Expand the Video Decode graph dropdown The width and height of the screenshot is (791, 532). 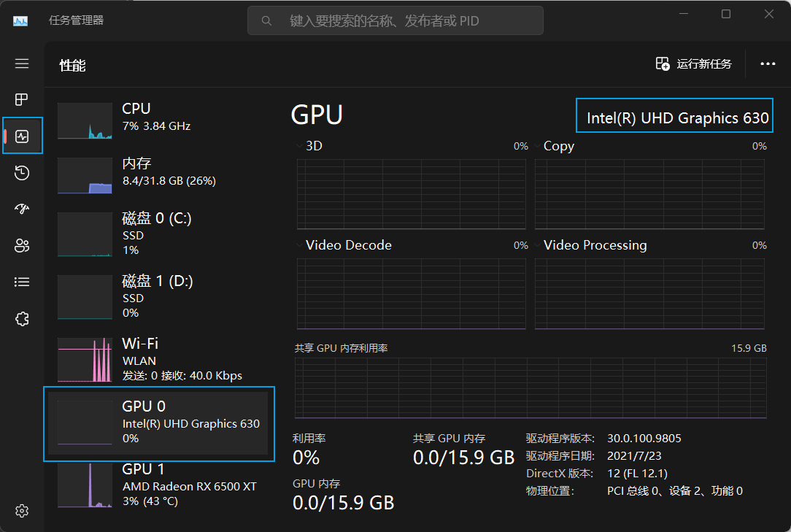click(x=300, y=245)
